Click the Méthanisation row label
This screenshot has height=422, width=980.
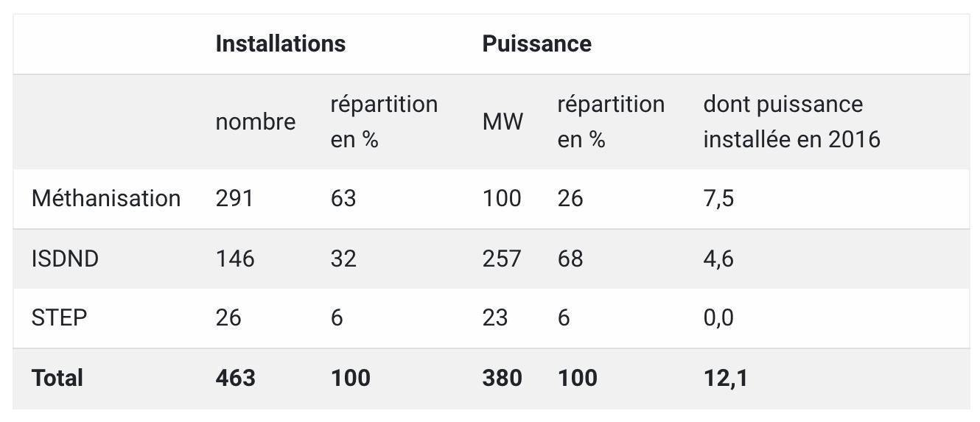106,198
